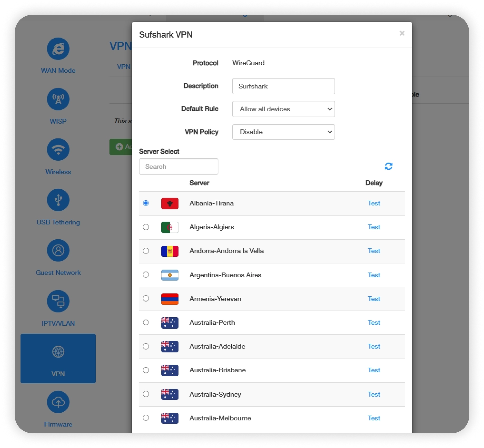Screen dimensions: 484x448
Task: Open the WISP antenna icon
Action: (58, 99)
